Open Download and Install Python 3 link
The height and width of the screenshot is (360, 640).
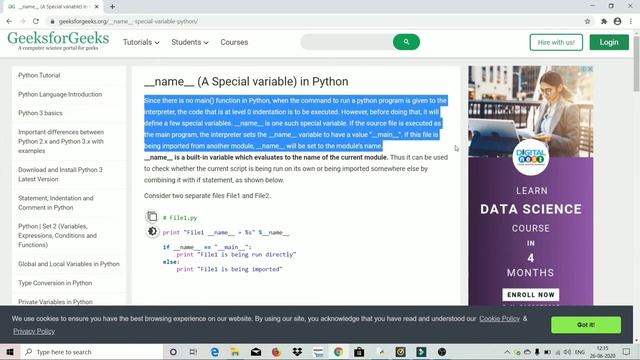coord(60,174)
